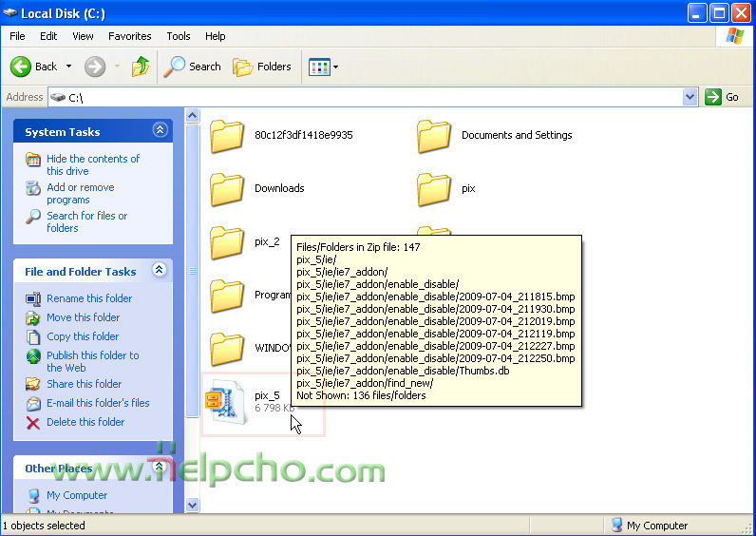Click the E-mail envelope icon
The width and height of the screenshot is (756, 536).
(33, 403)
